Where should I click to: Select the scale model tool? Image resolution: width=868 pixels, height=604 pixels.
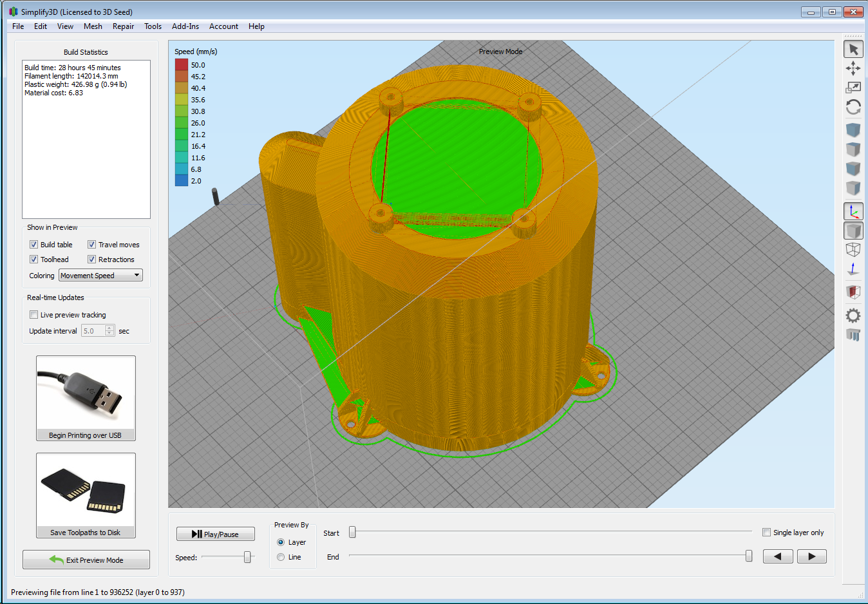click(853, 88)
